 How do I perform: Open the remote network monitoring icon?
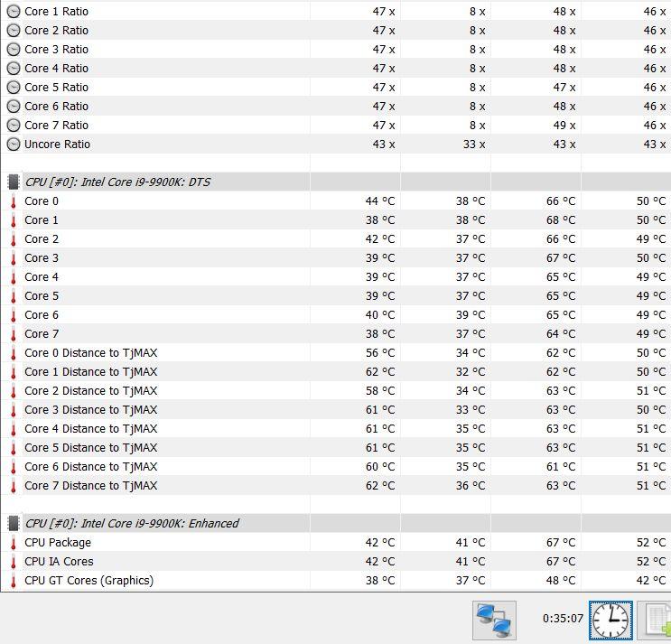[494, 620]
